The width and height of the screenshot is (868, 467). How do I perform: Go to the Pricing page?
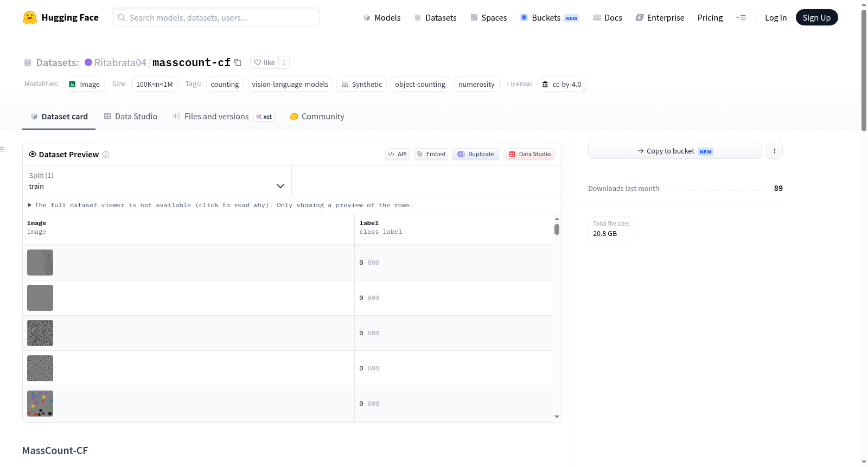pos(710,17)
